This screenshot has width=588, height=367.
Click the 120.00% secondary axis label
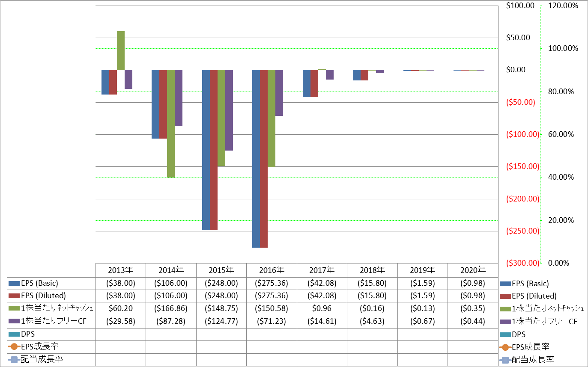coord(564,6)
